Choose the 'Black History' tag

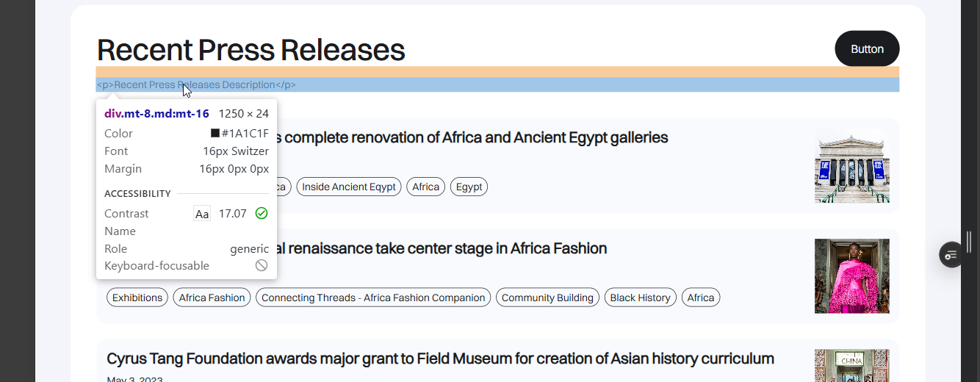(640, 298)
